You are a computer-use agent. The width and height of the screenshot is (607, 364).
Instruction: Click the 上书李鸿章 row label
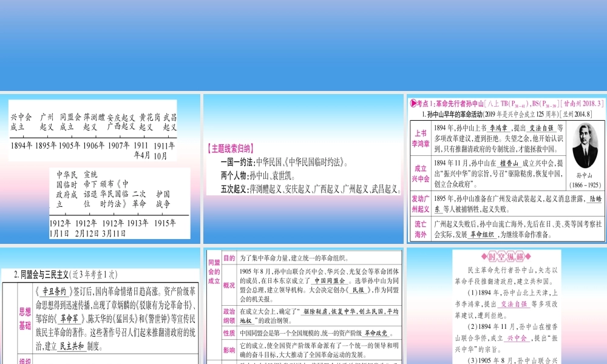coord(421,138)
